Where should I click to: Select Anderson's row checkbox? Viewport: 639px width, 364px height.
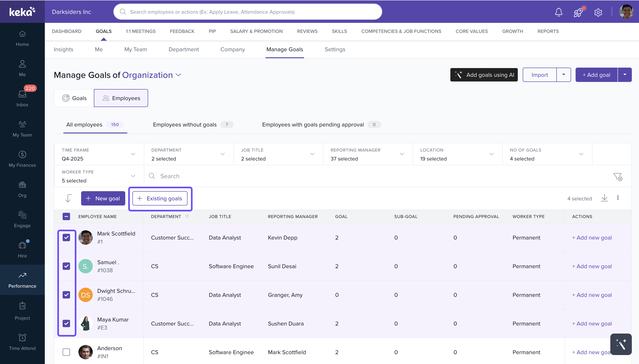pyautogui.click(x=66, y=352)
